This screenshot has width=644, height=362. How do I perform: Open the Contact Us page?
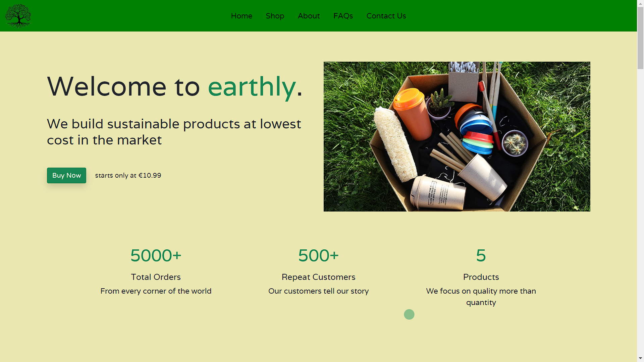click(x=386, y=16)
